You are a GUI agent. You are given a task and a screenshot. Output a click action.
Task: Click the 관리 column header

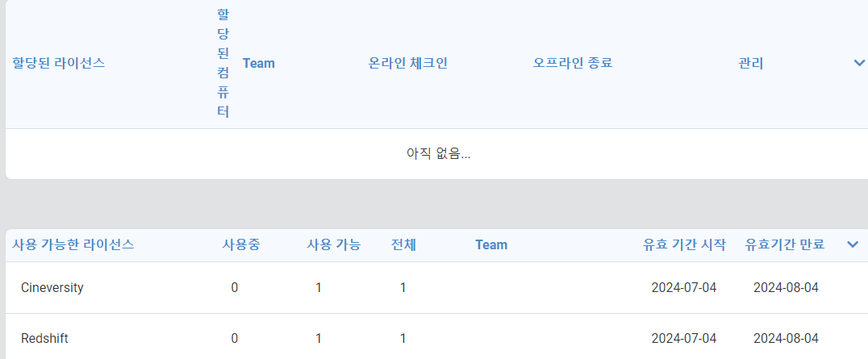point(751,63)
